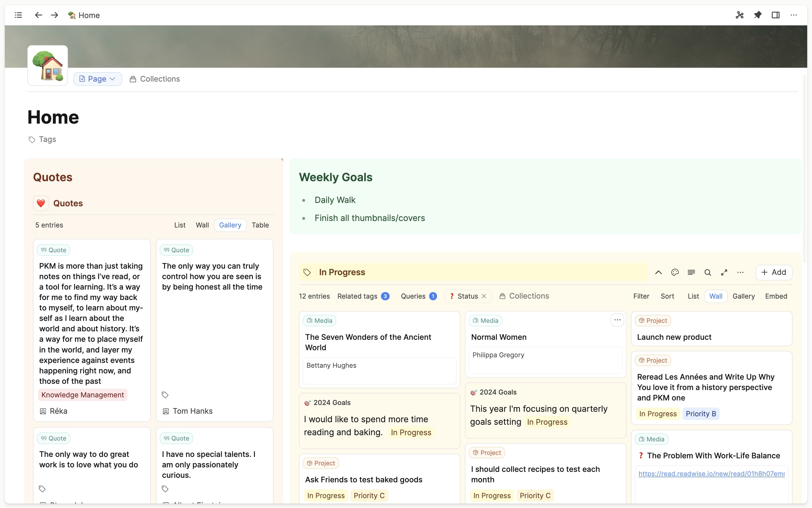Open I should collect recipes project
Screen dimensions: 812x508
click(535, 474)
